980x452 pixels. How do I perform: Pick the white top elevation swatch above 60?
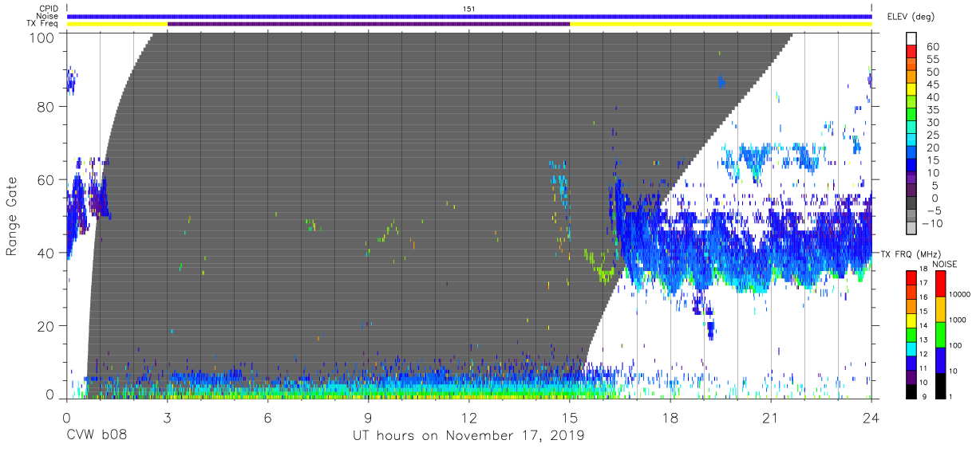(911, 39)
